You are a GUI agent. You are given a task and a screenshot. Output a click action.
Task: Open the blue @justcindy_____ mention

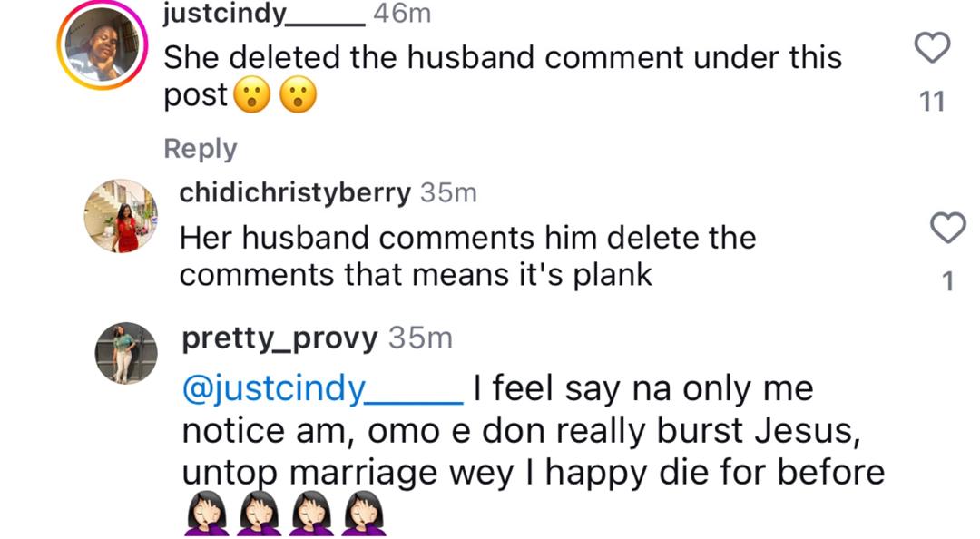point(323,389)
